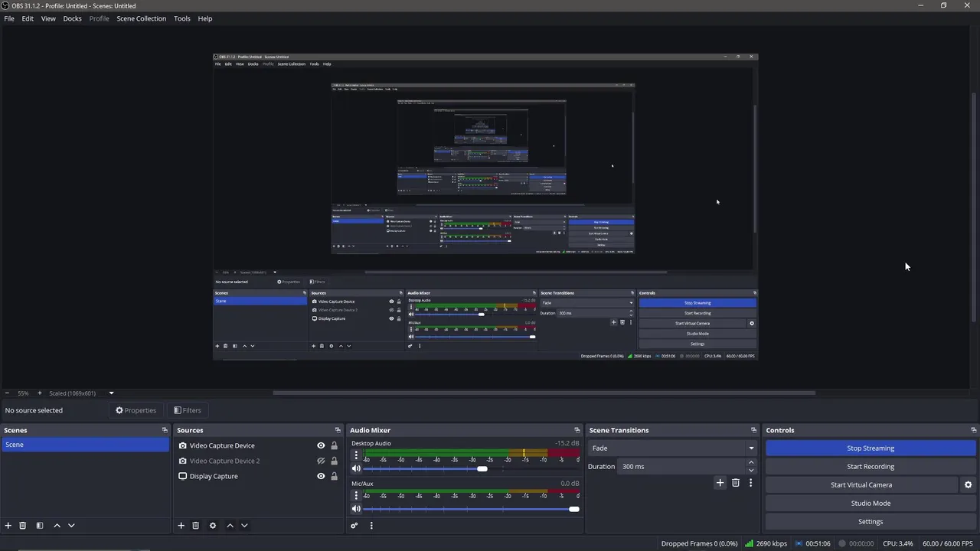Viewport: 980px width, 551px height.
Task: Add a new scene with plus icon
Action: click(8, 526)
